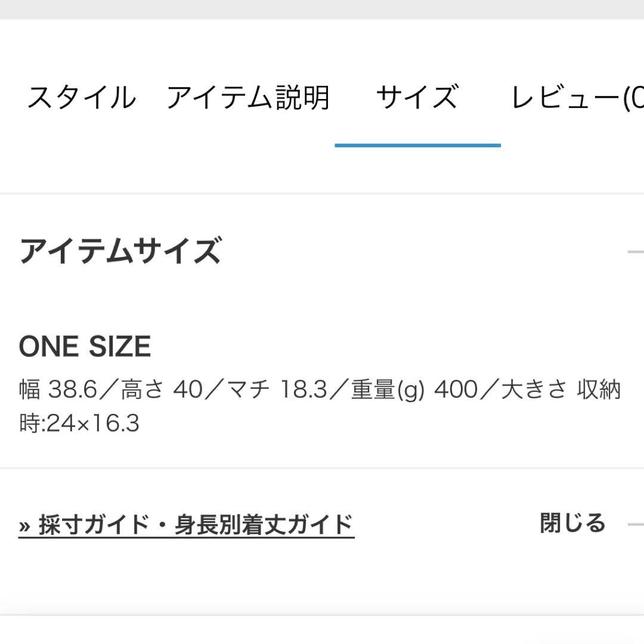Image resolution: width=644 pixels, height=644 pixels.
Task: Select the ONE SIZE heading
Action: 85,346
